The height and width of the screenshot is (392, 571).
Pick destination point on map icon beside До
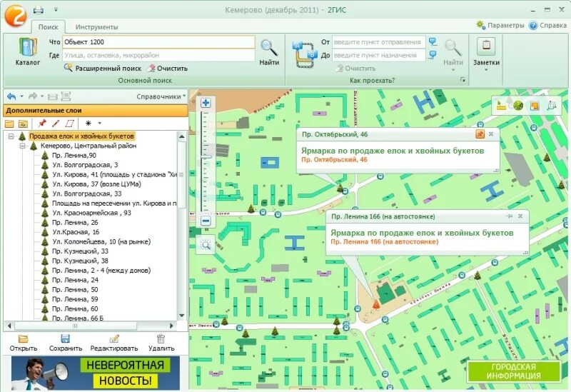433,55
